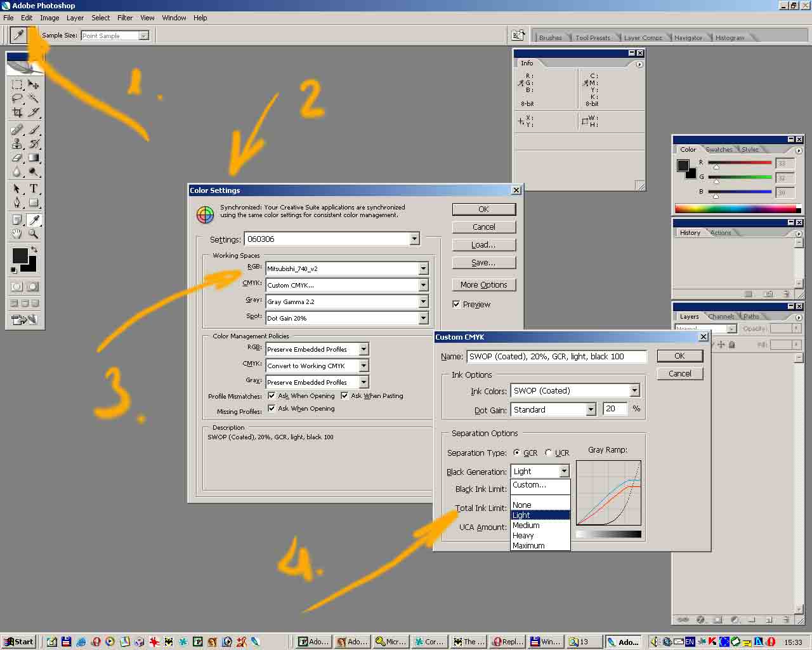
Task: Toggle the Preview checkbox in Color Settings
Action: click(x=456, y=304)
